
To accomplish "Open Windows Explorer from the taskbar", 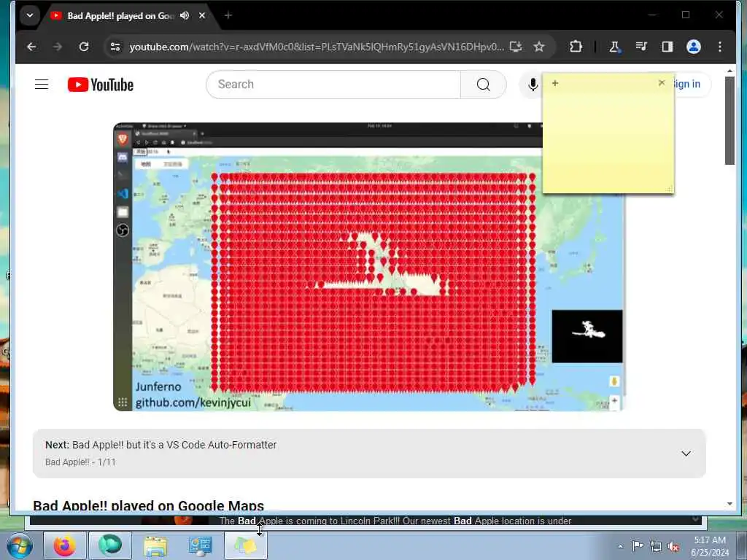I will pos(155,545).
